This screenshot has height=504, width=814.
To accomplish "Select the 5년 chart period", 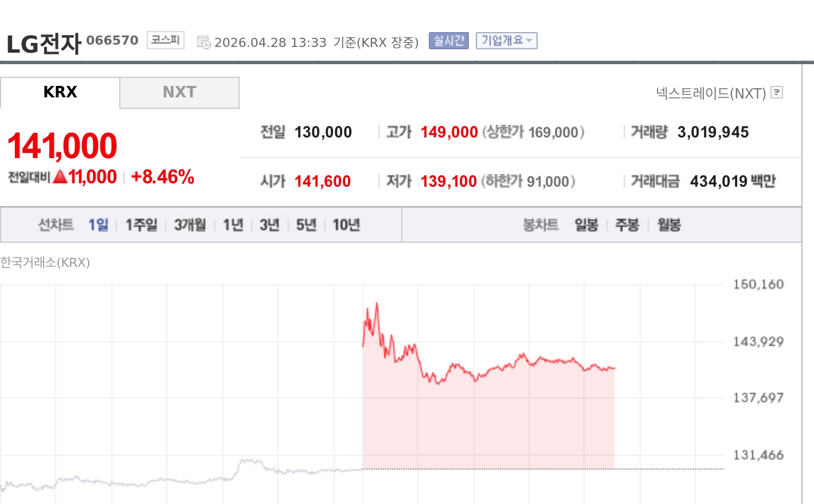I will (306, 225).
